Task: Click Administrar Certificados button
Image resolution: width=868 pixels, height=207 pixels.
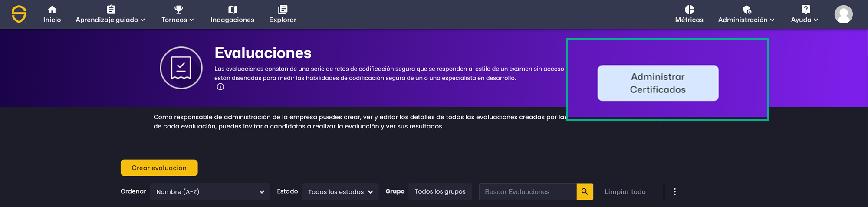Action: tap(658, 83)
